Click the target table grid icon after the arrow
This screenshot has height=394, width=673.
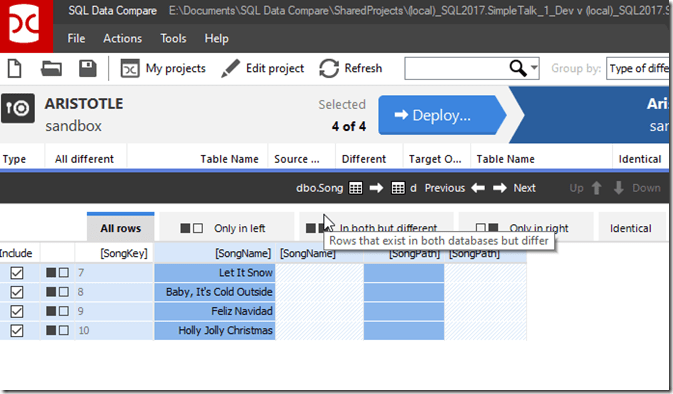click(x=398, y=188)
